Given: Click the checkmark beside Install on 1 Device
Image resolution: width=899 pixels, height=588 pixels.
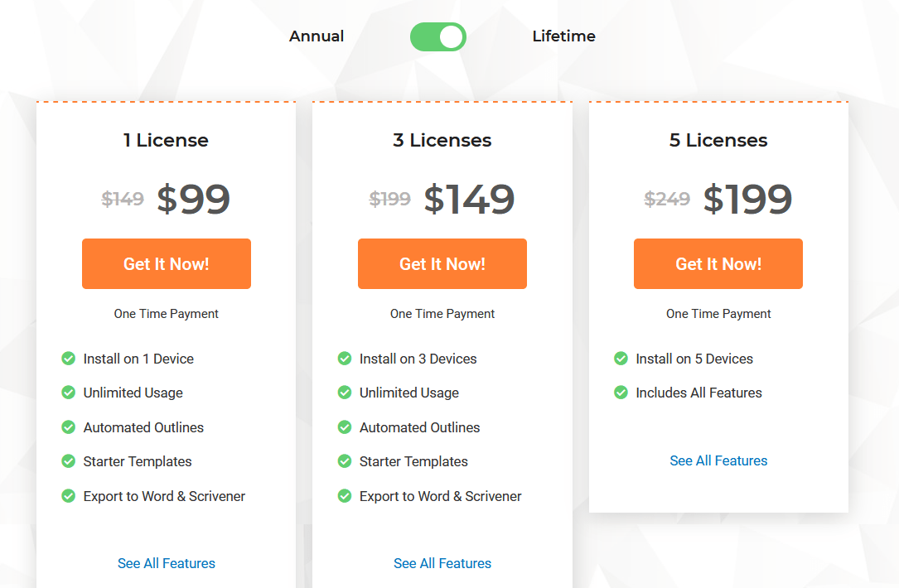Looking at the screenshot, I should tap(68, 359).
